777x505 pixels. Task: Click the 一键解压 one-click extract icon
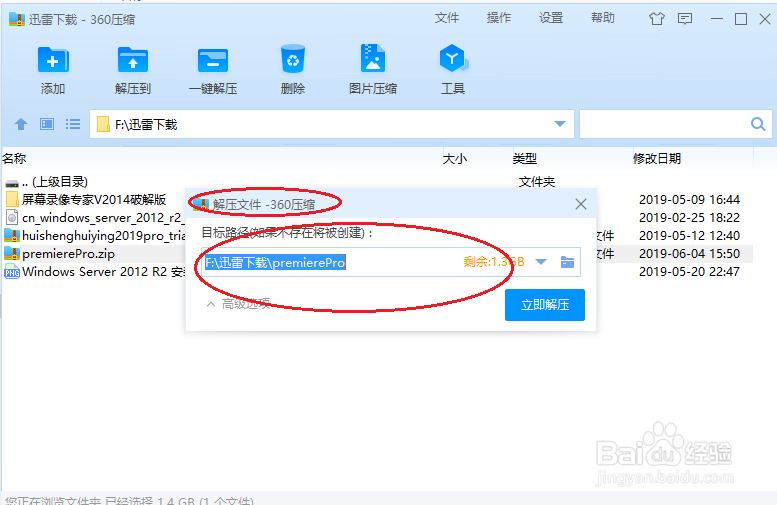213,61
